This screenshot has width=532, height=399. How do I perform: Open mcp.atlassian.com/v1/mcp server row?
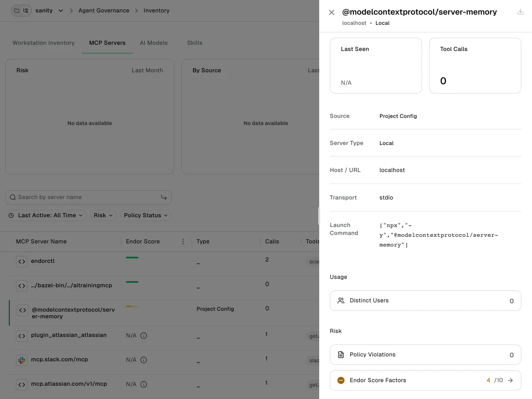[x=69, y=384]
